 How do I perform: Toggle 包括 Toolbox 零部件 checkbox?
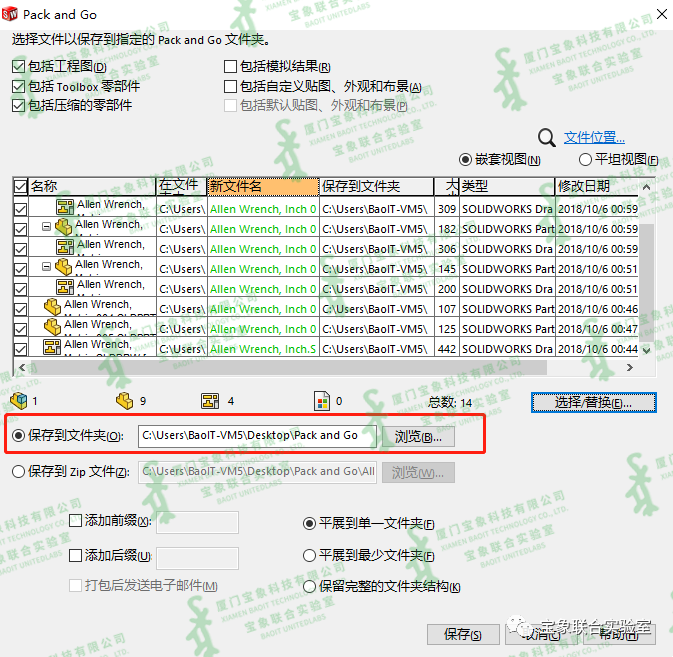coord(18,87)
